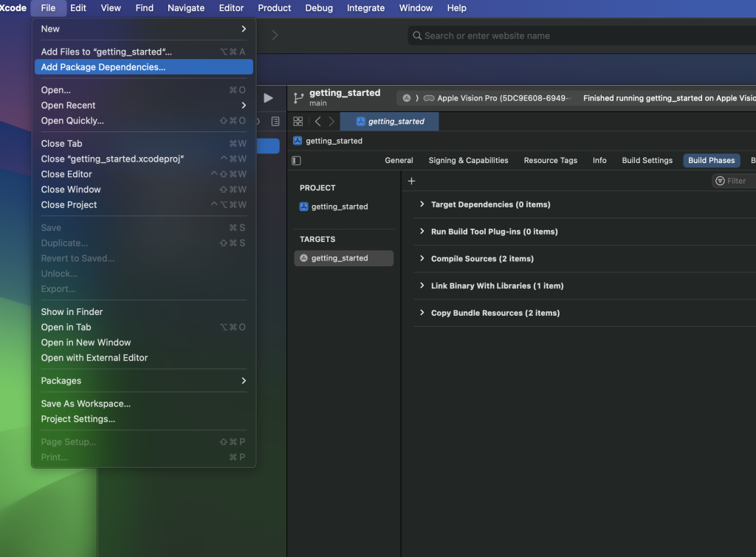Choose Open in Tab
The width and height of the screenshot is (756, 557).
point(144,327)
